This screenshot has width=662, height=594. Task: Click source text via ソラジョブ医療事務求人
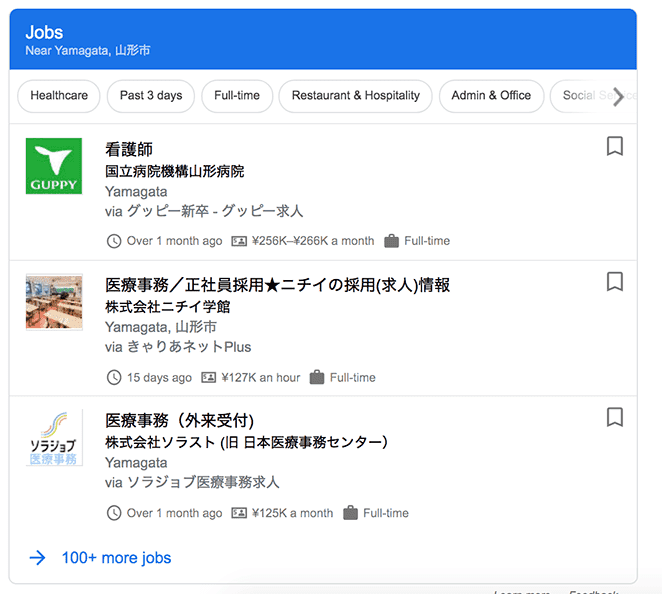click(x=192, y=483)
